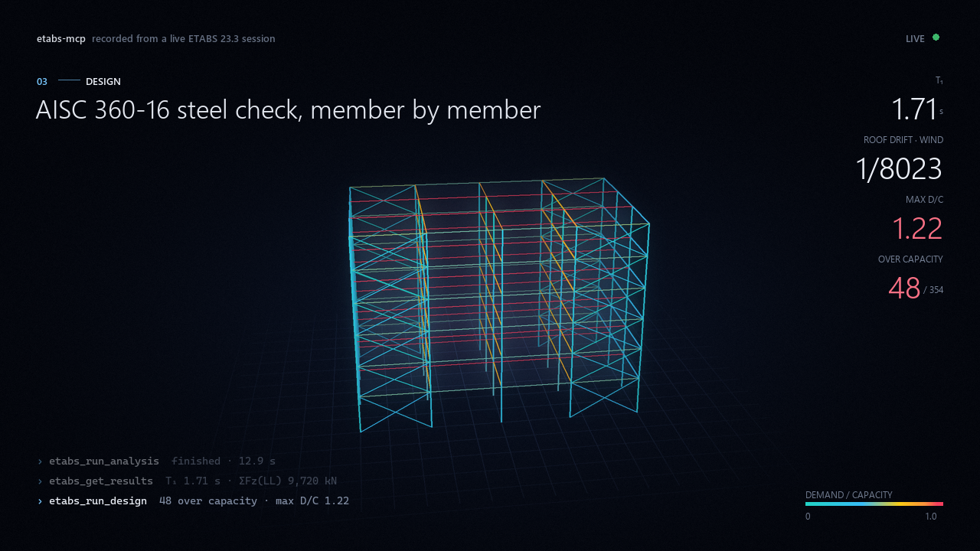Click the "etabs_run_analysis" command

point(104,461)
